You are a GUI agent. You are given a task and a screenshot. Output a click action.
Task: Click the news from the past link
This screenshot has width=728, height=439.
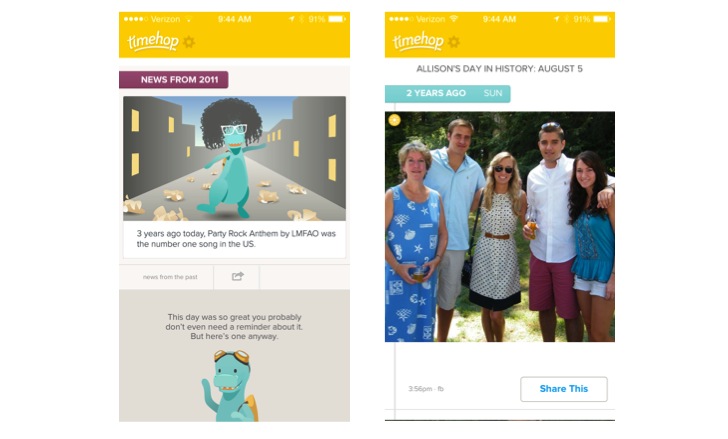click(170, 277)
